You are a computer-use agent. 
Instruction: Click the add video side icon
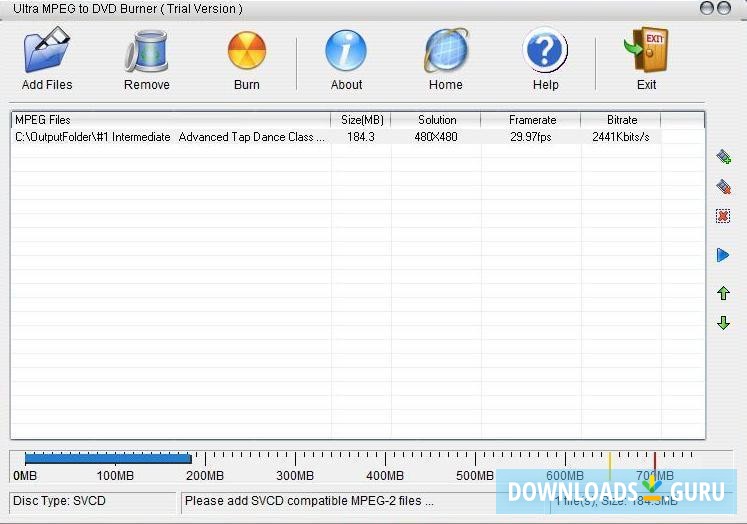point(724,157)
